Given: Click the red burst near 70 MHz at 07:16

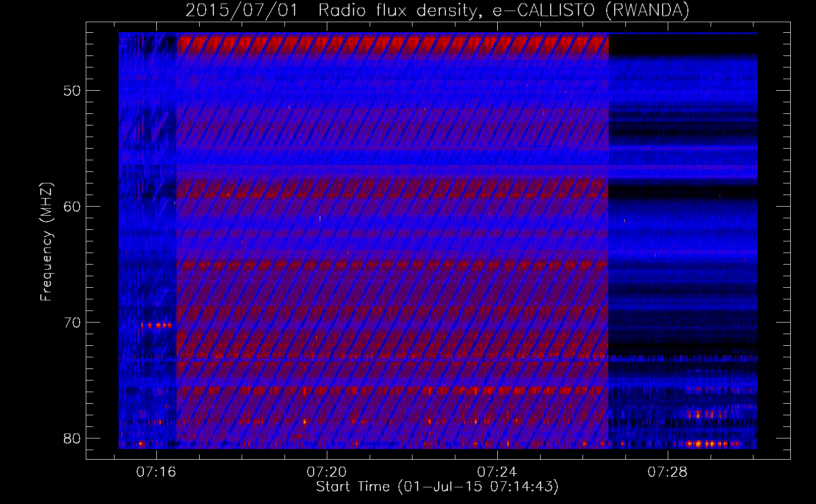Looking at the screenshot, I should (x=156, y=326).
